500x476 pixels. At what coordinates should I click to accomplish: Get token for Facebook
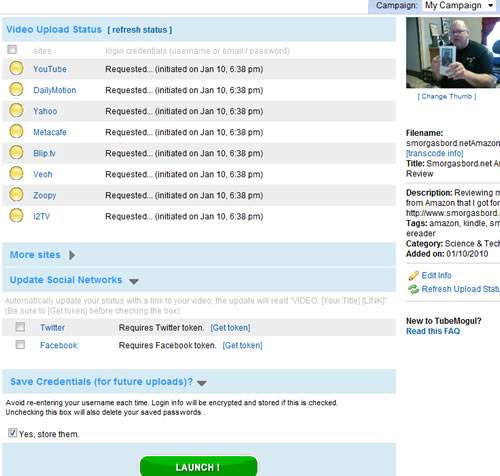pos(243,345)
